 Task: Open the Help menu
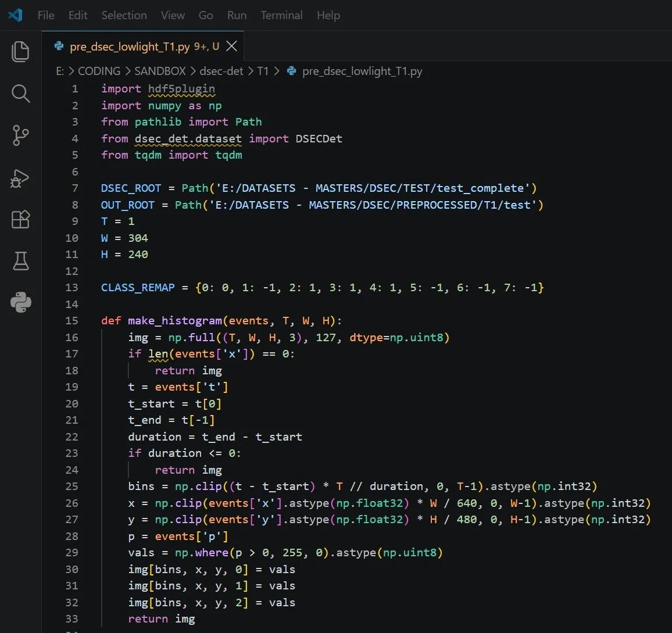(328, 16)
